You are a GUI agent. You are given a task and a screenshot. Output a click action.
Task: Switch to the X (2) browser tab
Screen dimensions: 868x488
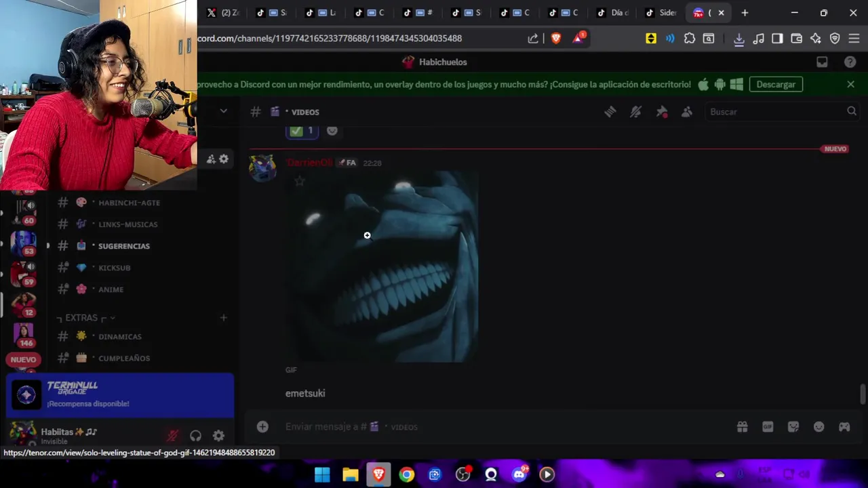[224, 13]
